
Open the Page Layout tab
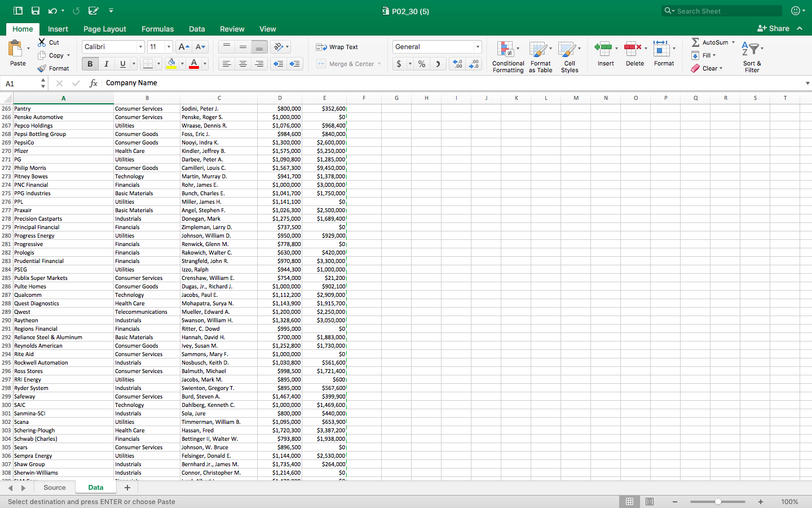105,29
